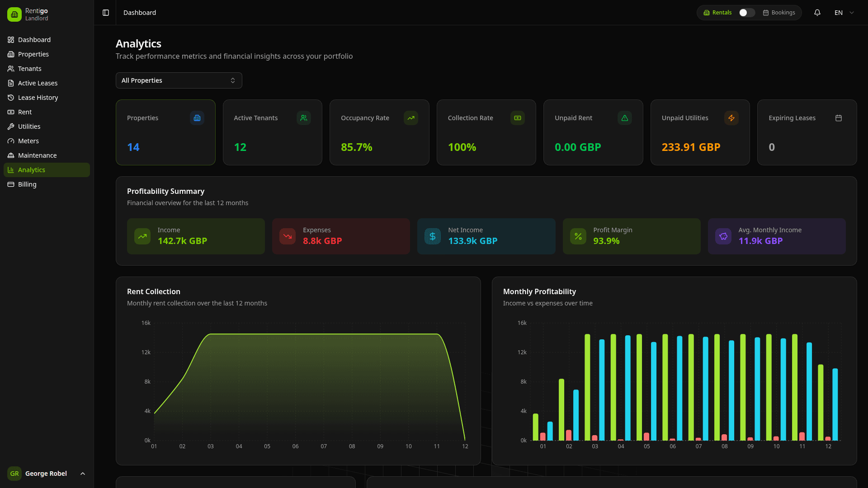
Task: Click the Profit Margin percentage card
Action: coord(631,236)
